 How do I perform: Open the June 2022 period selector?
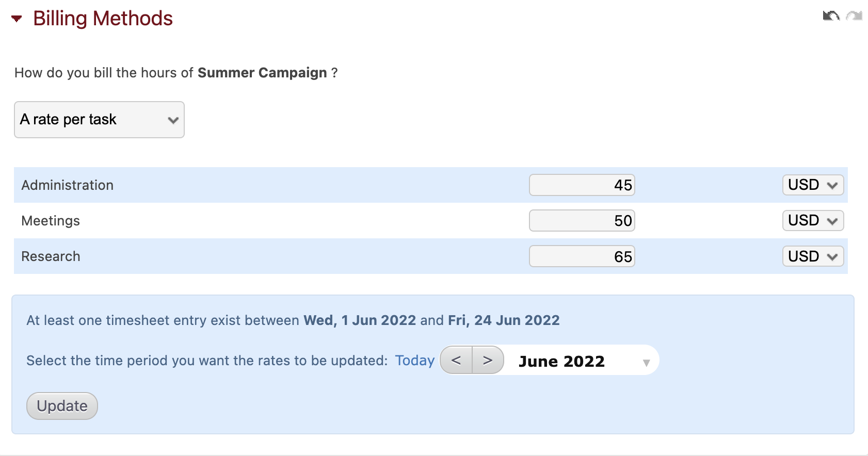tap(582, 361)
